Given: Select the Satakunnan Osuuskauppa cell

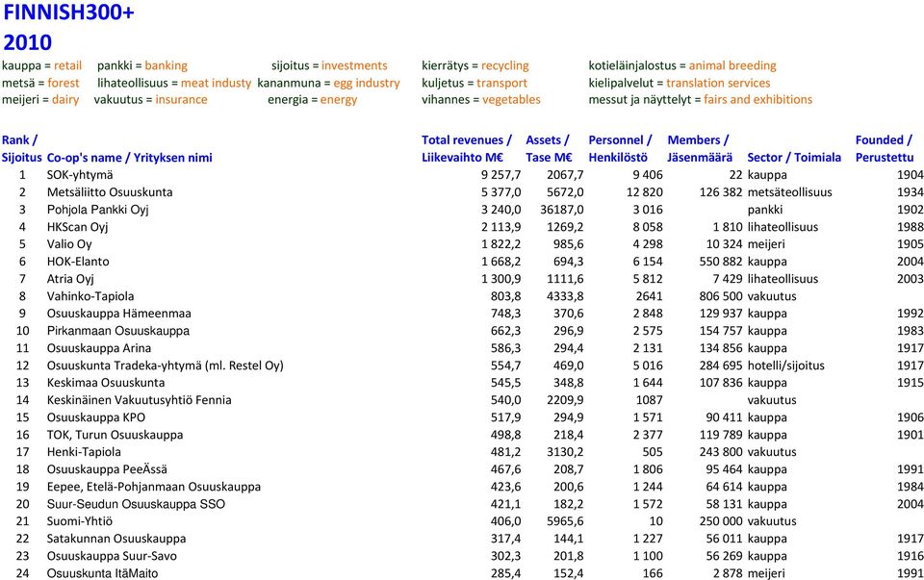Looking at the screenshot, I should [116, 539].
